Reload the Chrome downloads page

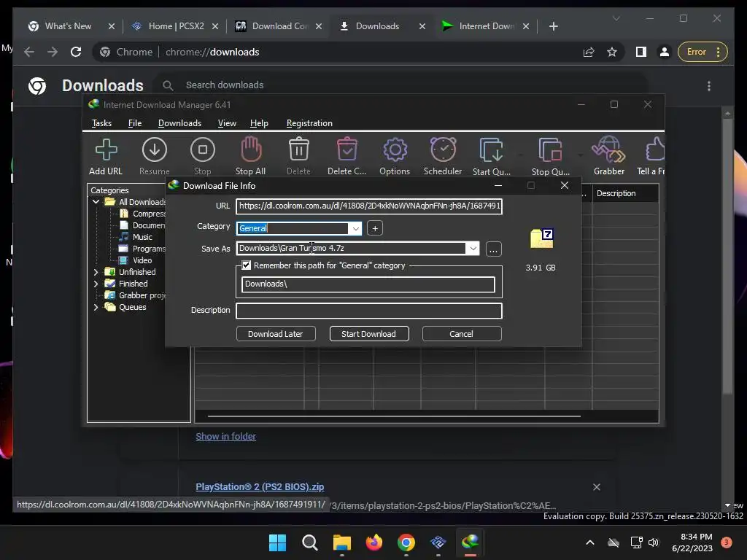(76, 52)
